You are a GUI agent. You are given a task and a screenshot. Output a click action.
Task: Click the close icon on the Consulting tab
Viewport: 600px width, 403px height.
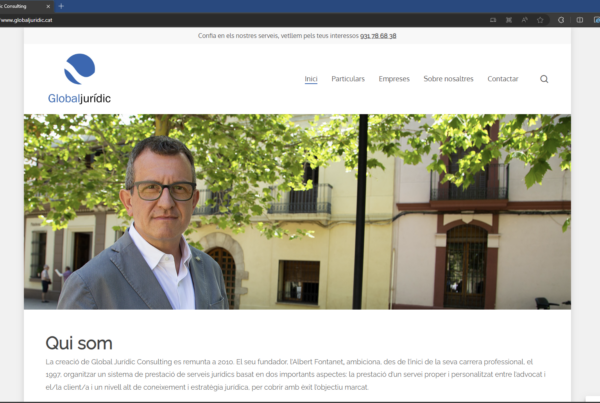pos(47,6)
